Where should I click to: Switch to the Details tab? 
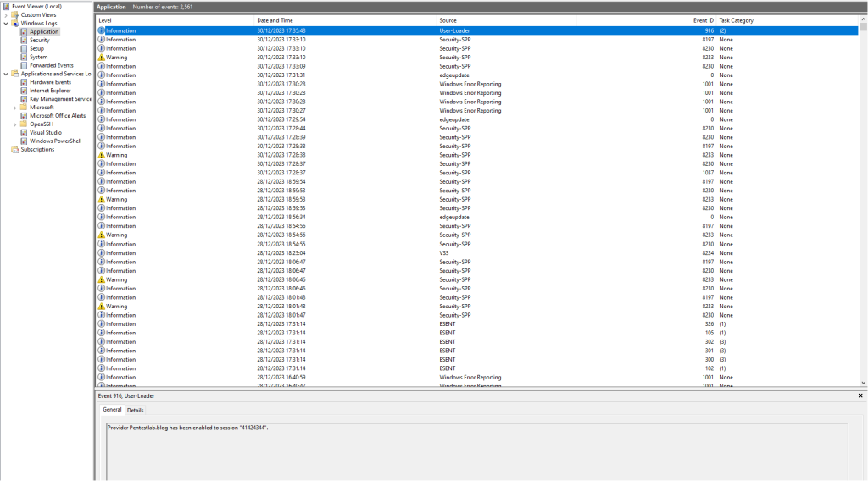point(136,410)
